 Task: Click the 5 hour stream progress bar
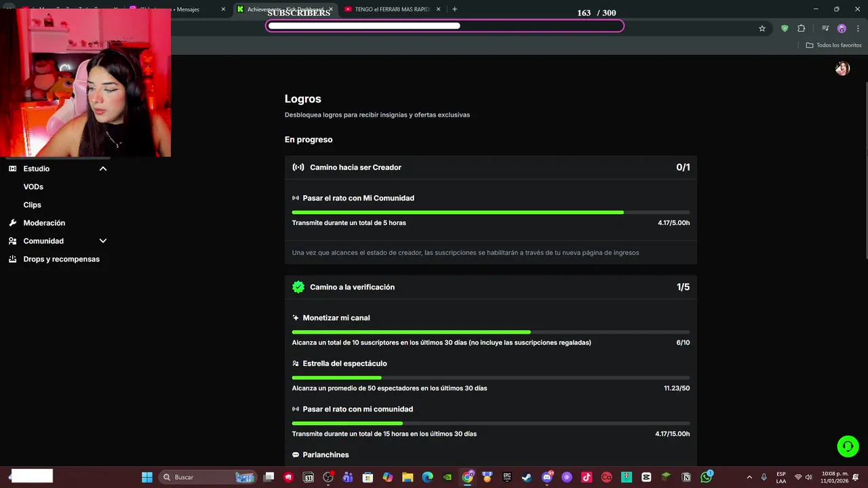pyautogui.click(x=491, y=212)
